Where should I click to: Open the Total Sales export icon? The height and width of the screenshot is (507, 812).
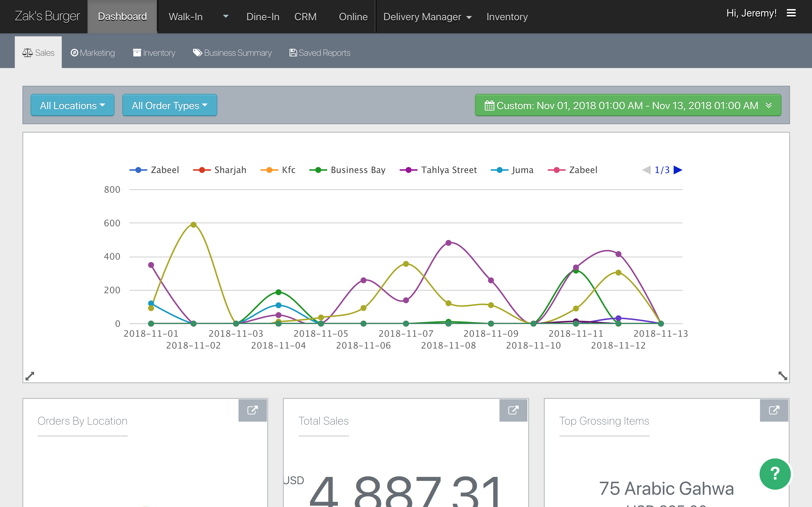coord(513,410)
